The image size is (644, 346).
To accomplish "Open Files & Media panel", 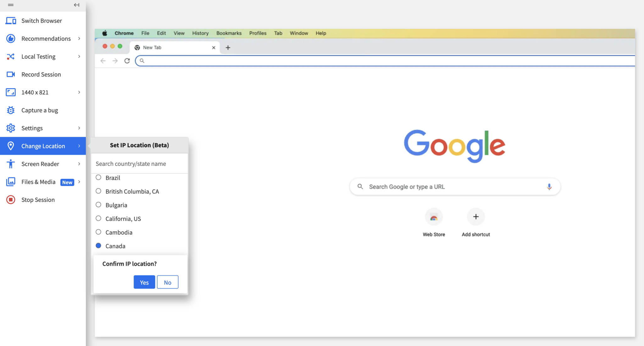I will pyautogui.click(x=11, y=182).
